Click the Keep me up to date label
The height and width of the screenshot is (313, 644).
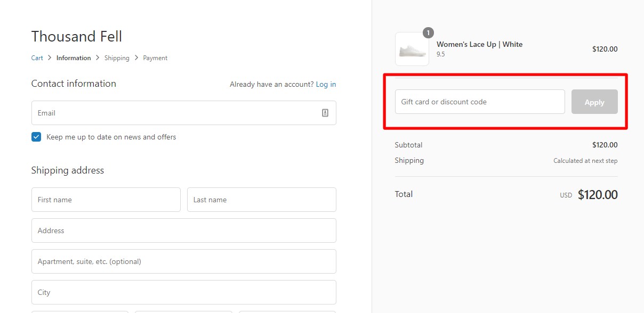(111, 137)
